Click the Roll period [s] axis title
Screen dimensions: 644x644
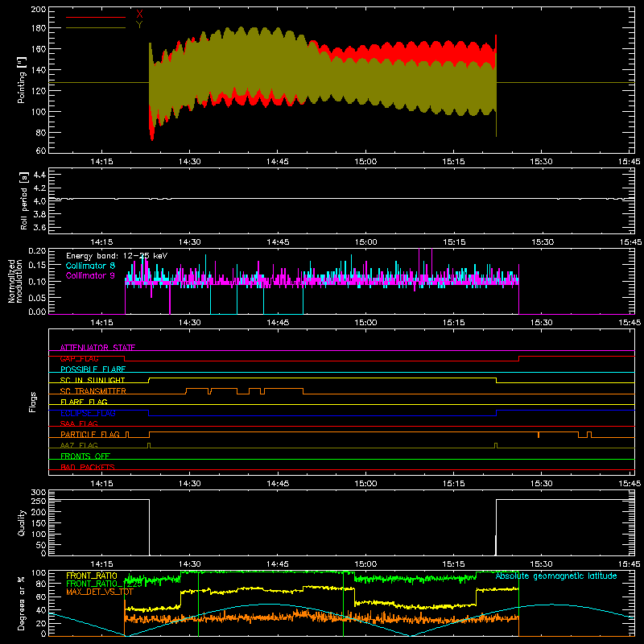(24, 200)
